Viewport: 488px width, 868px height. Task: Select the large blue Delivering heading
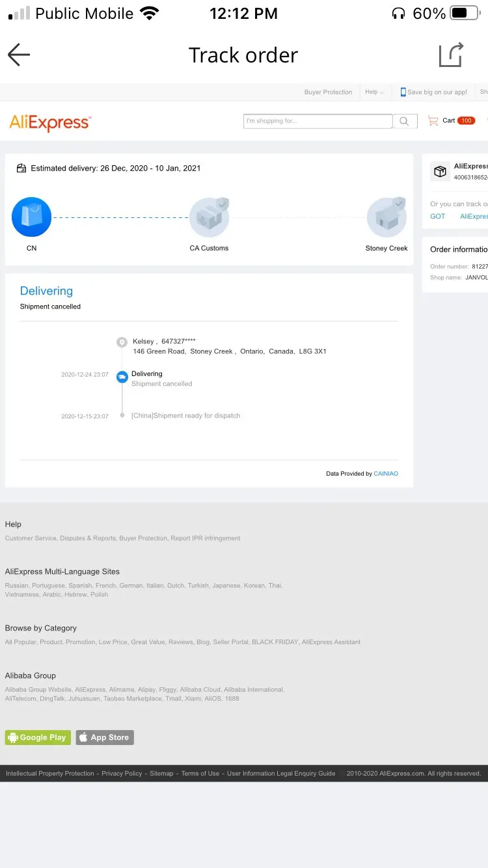pos(46,291)
